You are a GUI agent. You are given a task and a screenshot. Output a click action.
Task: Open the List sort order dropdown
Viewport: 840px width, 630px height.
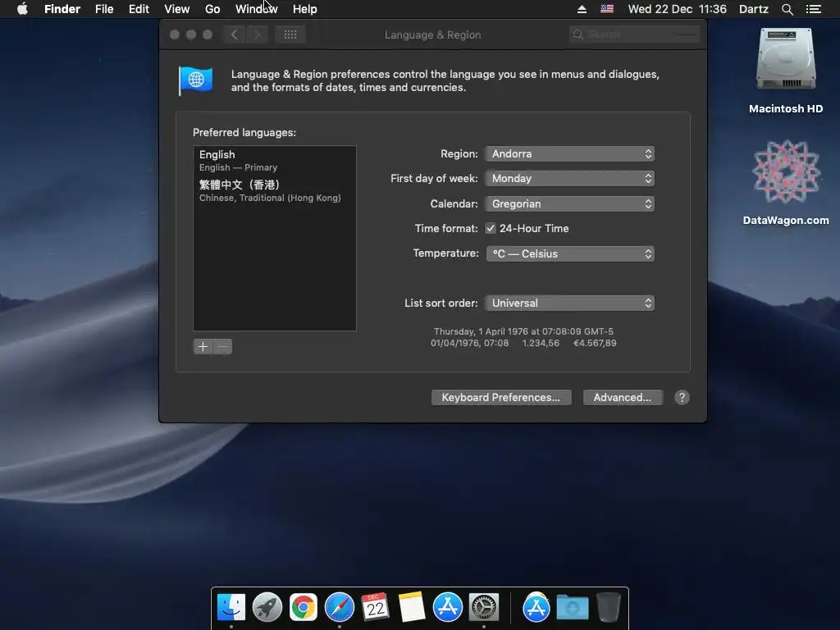click(569, 303)
